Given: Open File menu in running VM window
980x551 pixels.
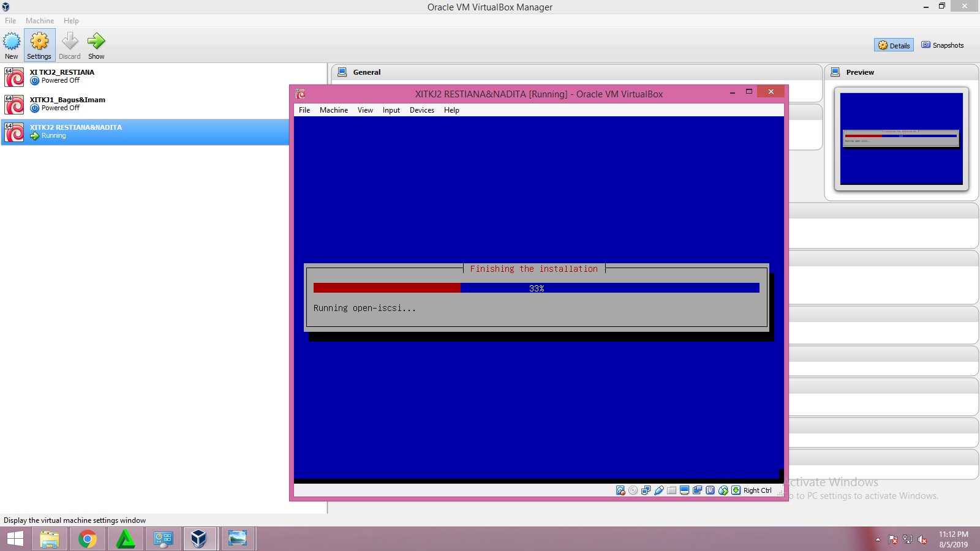Looking at the screenshot, I should 304,110.
